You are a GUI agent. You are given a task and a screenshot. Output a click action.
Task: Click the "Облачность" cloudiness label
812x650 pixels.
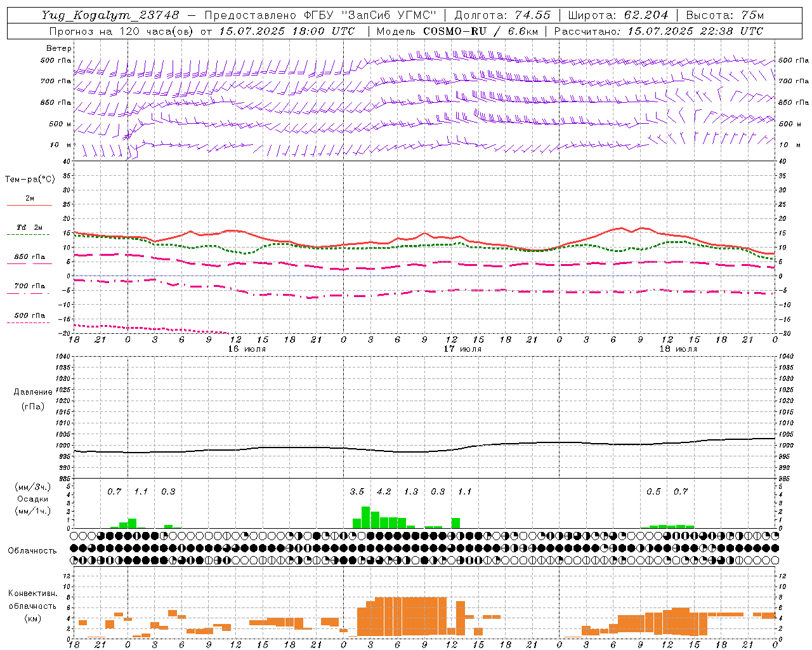click(x=32, y=551)
